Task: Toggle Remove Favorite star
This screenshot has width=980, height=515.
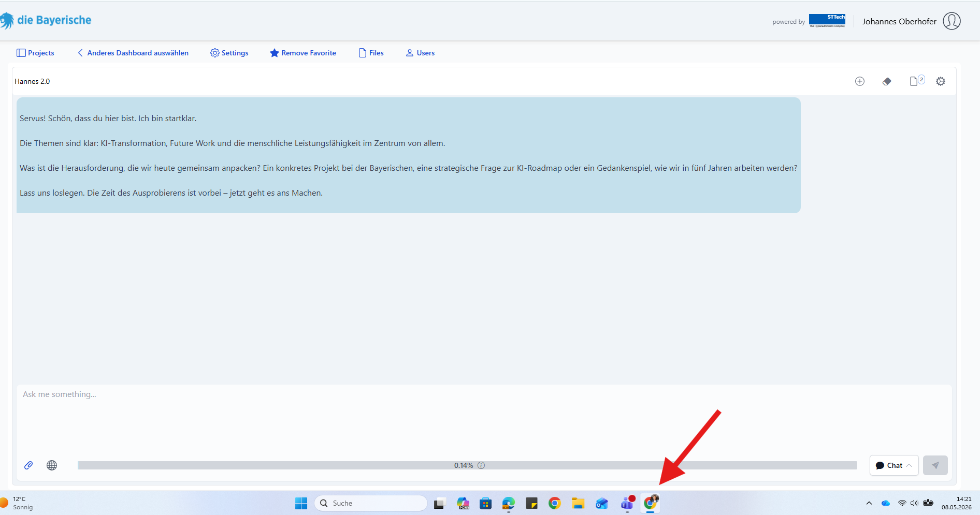Action: tap(303, 53)
